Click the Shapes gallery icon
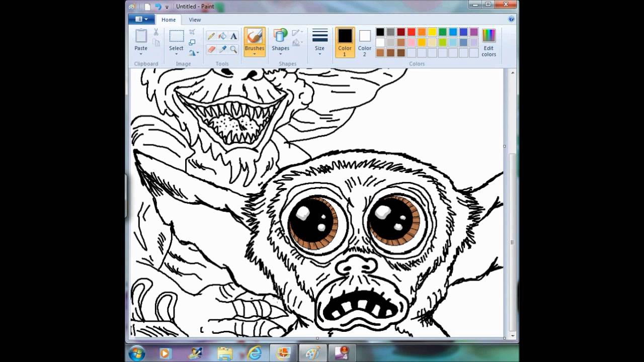The height and width of the screenshot is (362, 644). (x=280, y=36)
